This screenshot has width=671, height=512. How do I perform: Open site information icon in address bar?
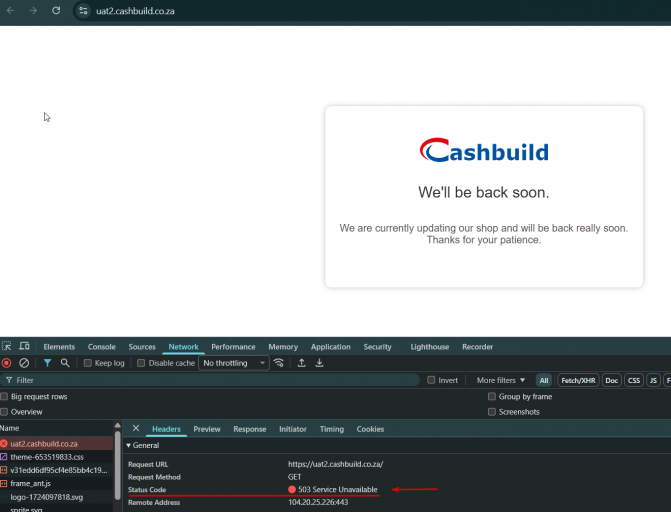(x=83, y=11)
